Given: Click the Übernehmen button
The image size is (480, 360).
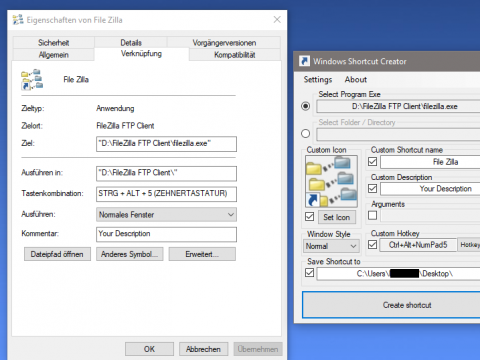Looking at the screenshot, I should point(258,349).
